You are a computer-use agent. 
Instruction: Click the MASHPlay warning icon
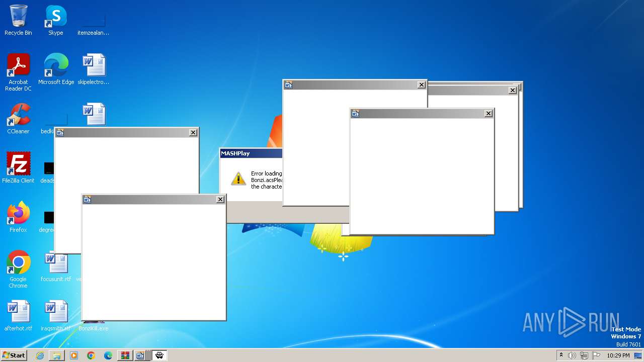(238, 178)
